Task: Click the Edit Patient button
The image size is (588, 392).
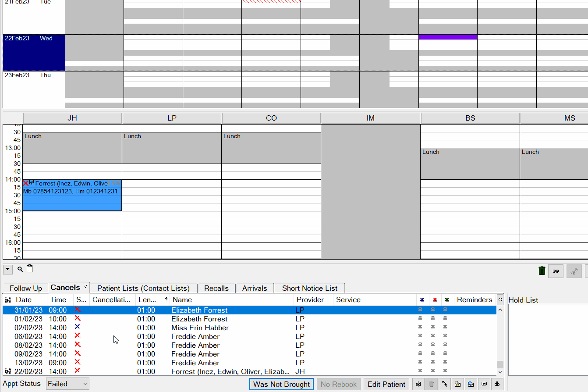Action: pos(386,384)
